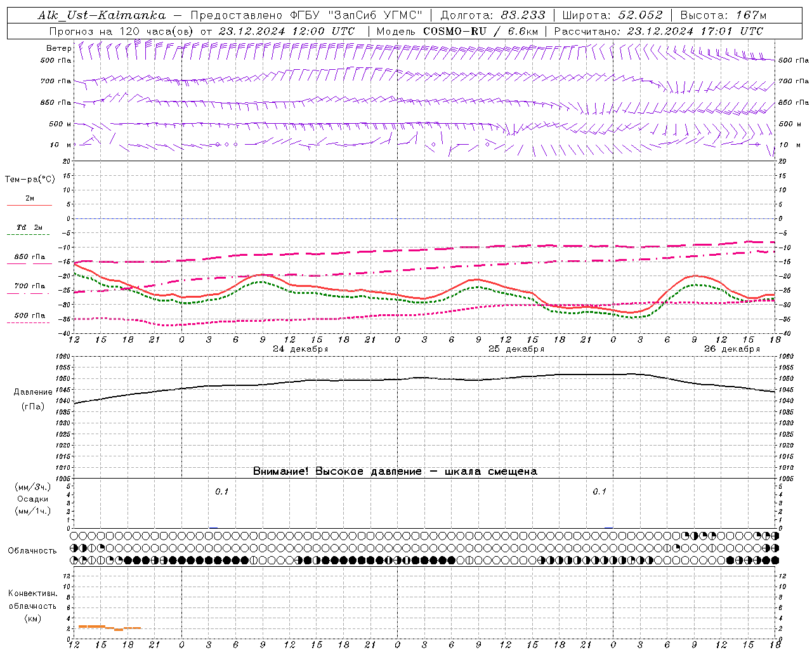
Task: Select the 'Долгота: 83.233' longitude value
Action: pos(493,15)
